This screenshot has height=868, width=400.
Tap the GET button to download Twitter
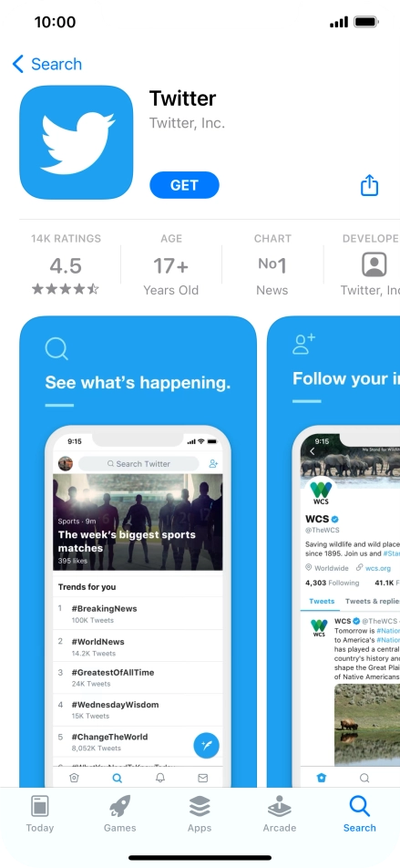(x=184, y=185)
